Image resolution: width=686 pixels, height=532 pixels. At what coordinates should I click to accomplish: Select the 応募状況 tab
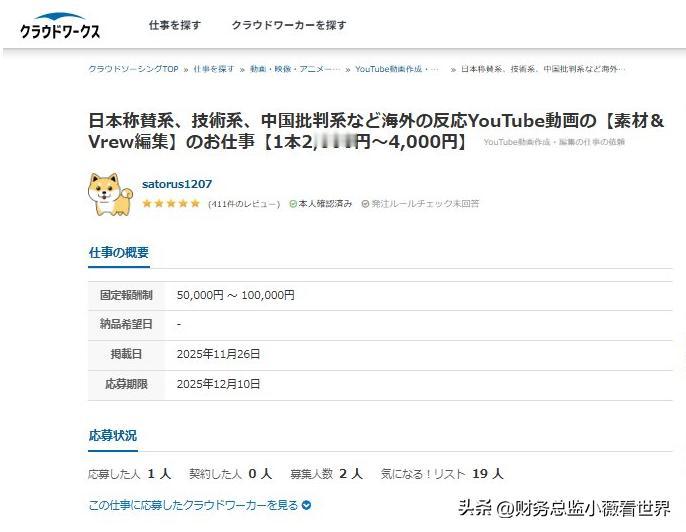pos(113,436)
